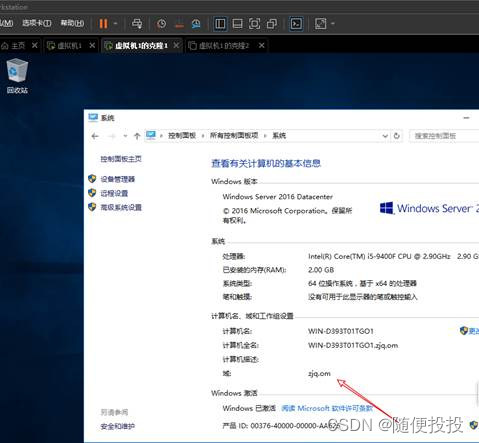
Task: Expand the chevron after 控制面板 in breadcrumb
Action: 203,136
